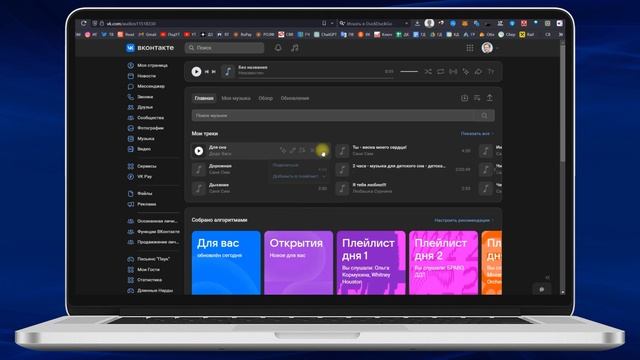Open Видео in the sidebar

tap(139, 149)
